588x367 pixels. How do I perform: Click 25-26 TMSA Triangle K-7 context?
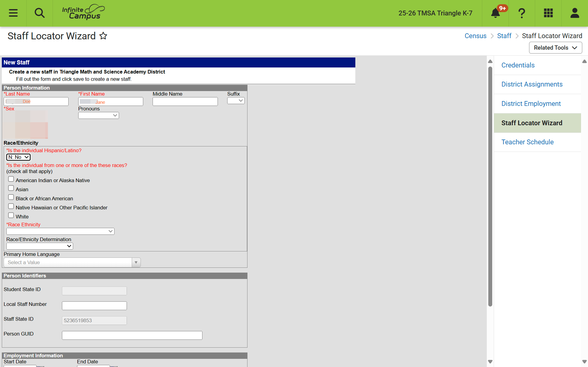[x=435, y=13]
